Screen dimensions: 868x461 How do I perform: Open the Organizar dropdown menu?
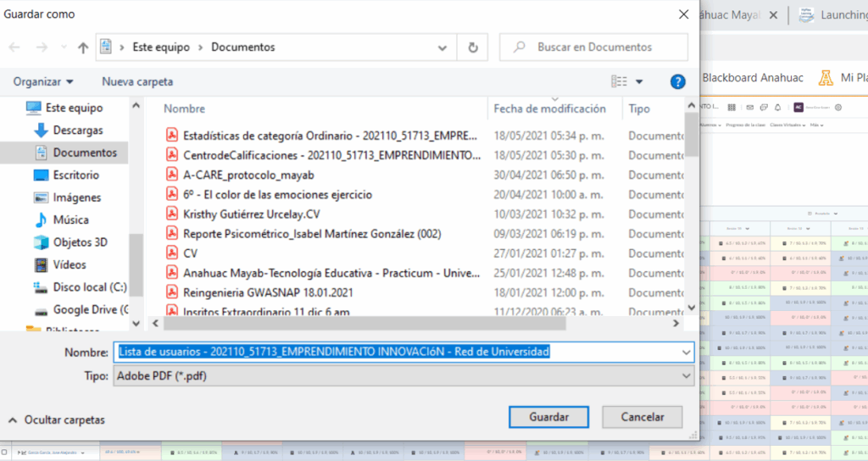[43, 82]
